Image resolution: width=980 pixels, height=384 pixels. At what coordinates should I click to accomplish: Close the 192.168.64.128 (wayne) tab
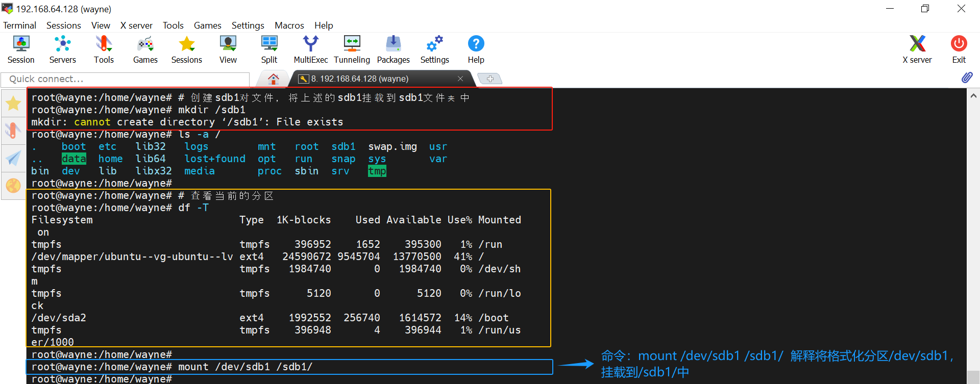pos(460,79)
